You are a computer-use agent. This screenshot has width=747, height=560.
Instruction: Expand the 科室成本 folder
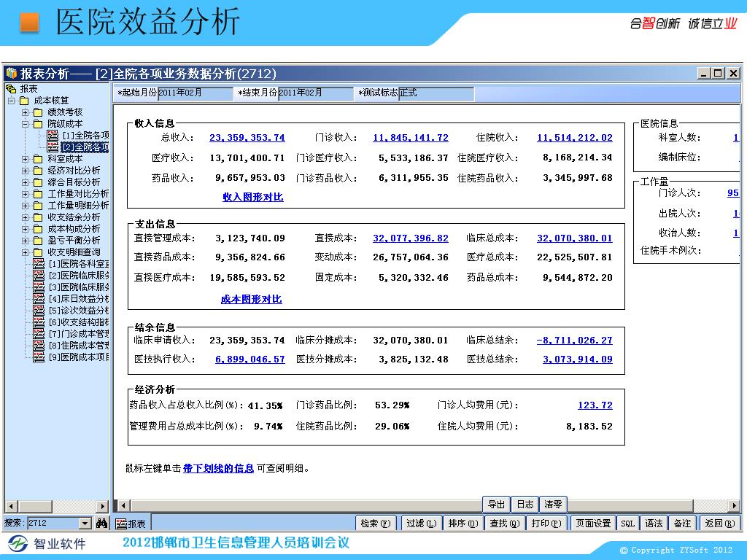(x=26, y=159)
